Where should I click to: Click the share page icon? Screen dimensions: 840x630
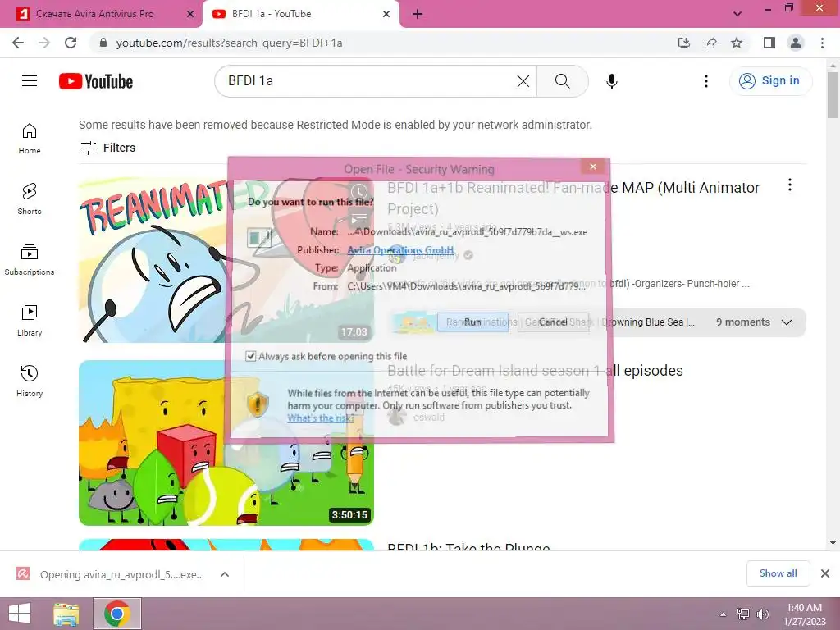pos(710,43)
